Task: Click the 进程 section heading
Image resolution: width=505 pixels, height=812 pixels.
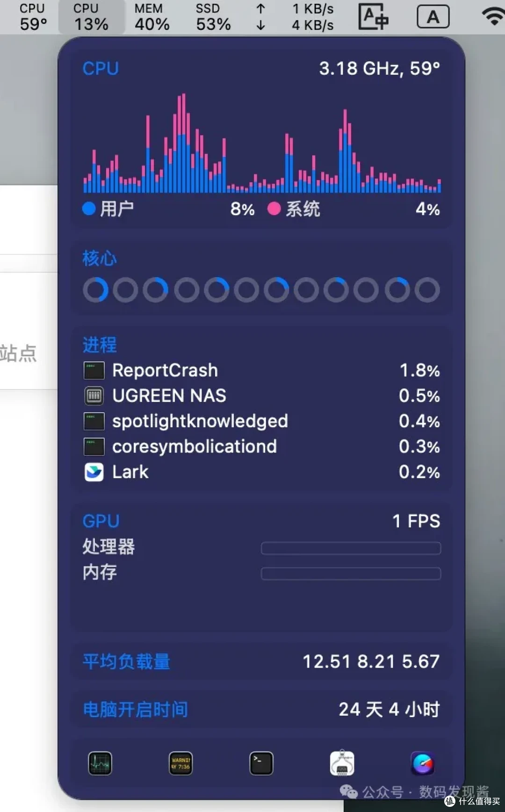Action: click(x=100, y=345)
